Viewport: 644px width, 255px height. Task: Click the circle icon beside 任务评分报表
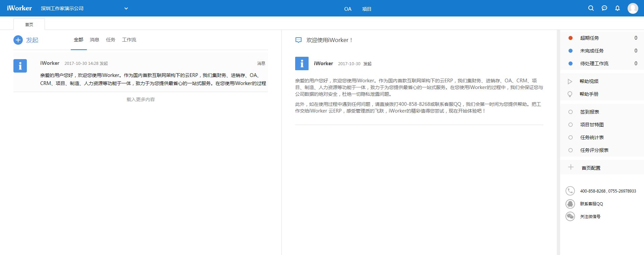[571, 150]
